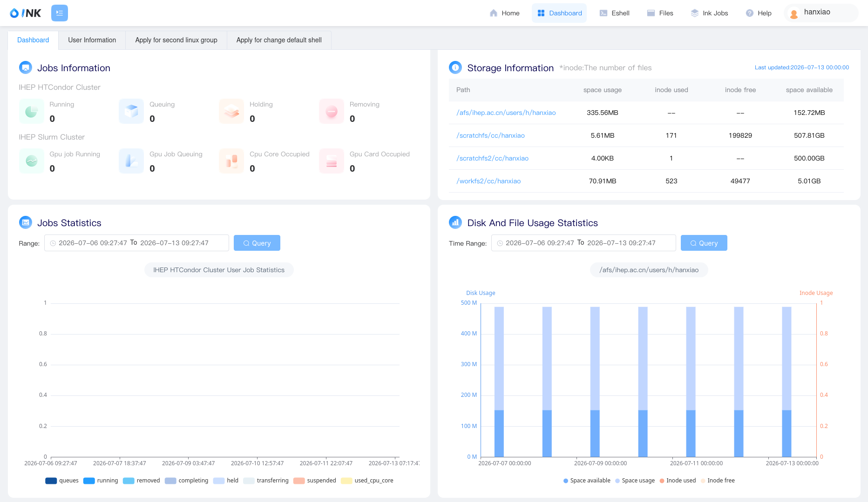Click the Query button under Jobs Statistics
Screen dimensions: 868x502
click(x=257, y=243)
